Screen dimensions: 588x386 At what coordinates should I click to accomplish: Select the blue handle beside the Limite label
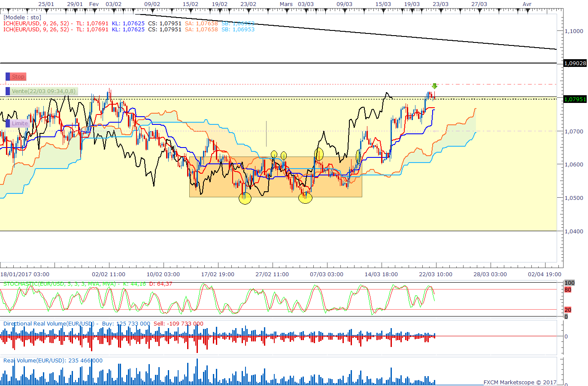tap(8, 124)
